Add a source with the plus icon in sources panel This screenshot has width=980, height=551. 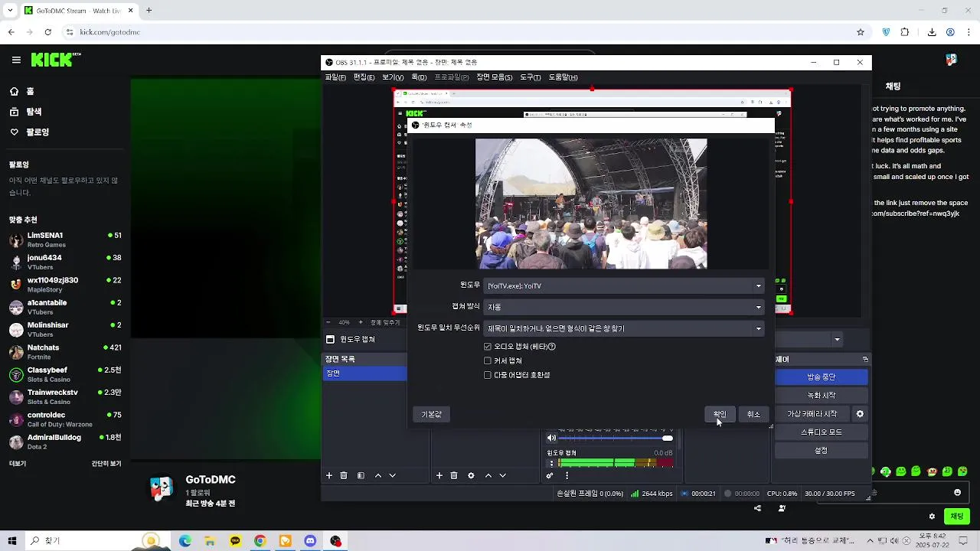[x=439, y=475]
